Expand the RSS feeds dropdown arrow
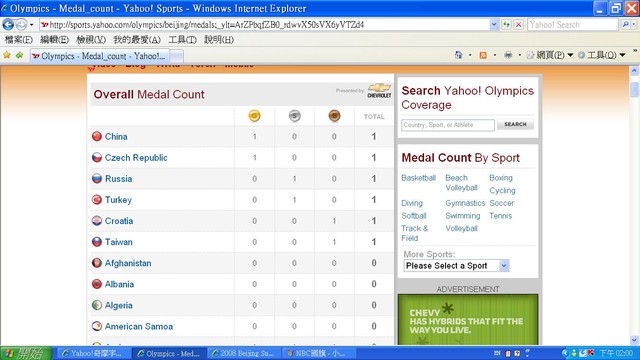Viewport: 640px width, 360px height. click(x=495, y=55)
